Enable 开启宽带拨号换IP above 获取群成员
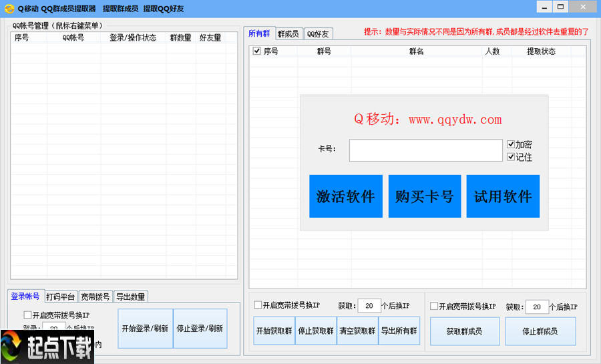 (x=434, y=306)
